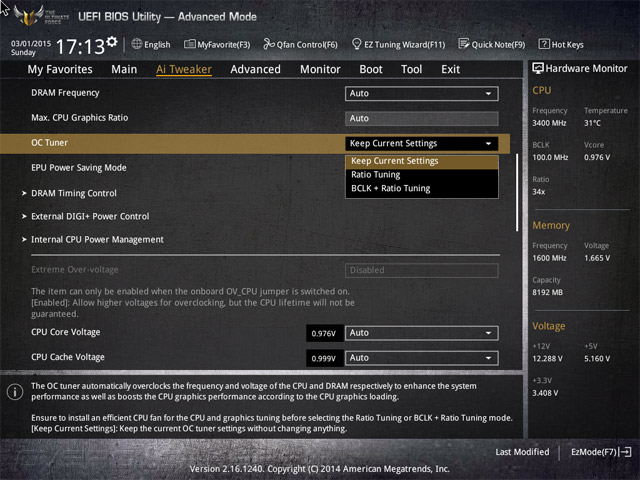Screen dimensions: 640x480
Task: Launch EZ Tuning Wizard lightbulb icon
Action: (356, 44)
